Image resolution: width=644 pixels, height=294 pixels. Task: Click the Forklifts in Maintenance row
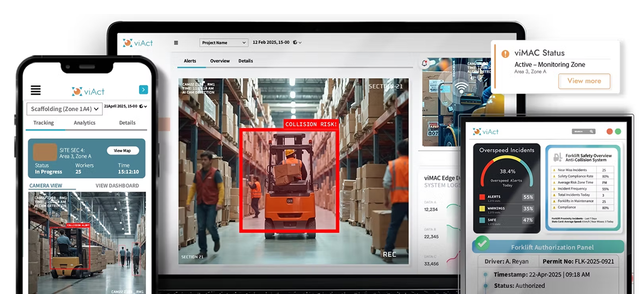[583, 202]
